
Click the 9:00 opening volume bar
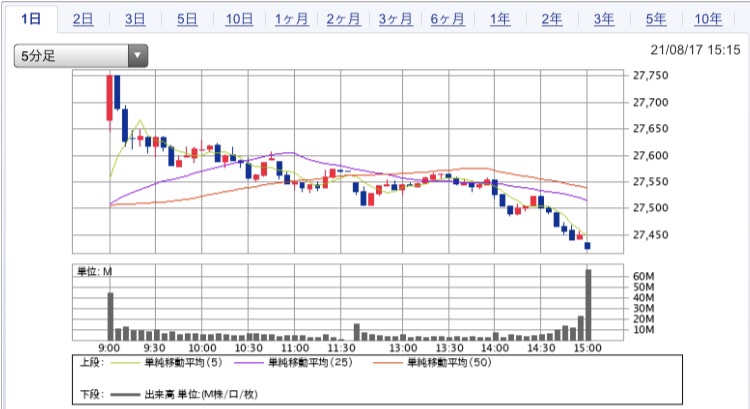tap(110, 317)
